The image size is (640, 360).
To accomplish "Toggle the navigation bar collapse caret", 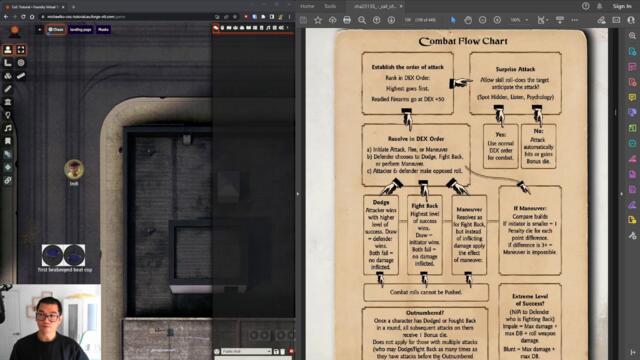I will coord(39,29).
